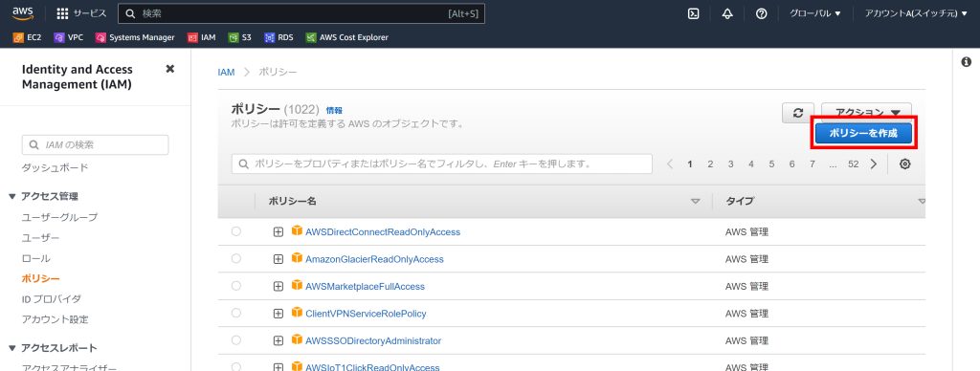Open the info panel icon at right
This screenshot has height=371, width=980.
[967, 62]
